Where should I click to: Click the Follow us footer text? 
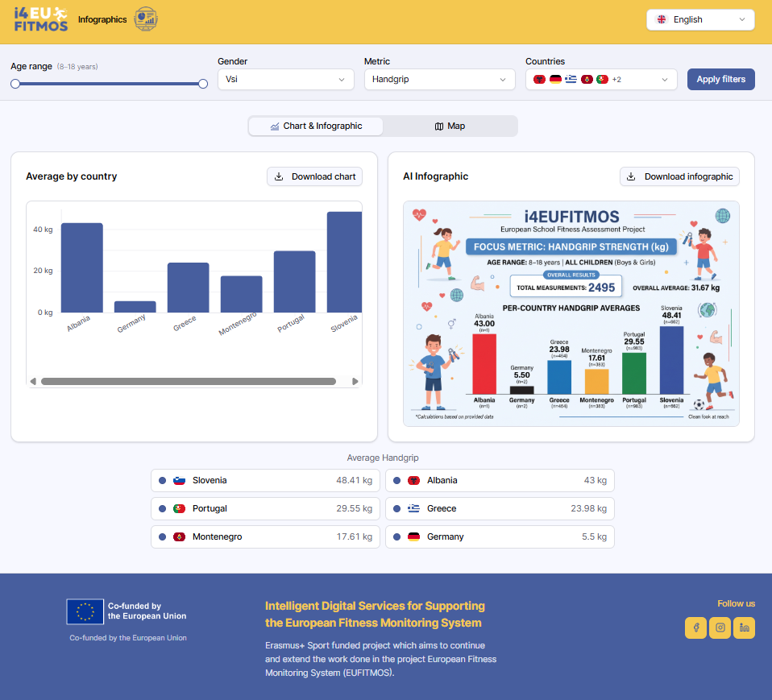click(736, 603)
